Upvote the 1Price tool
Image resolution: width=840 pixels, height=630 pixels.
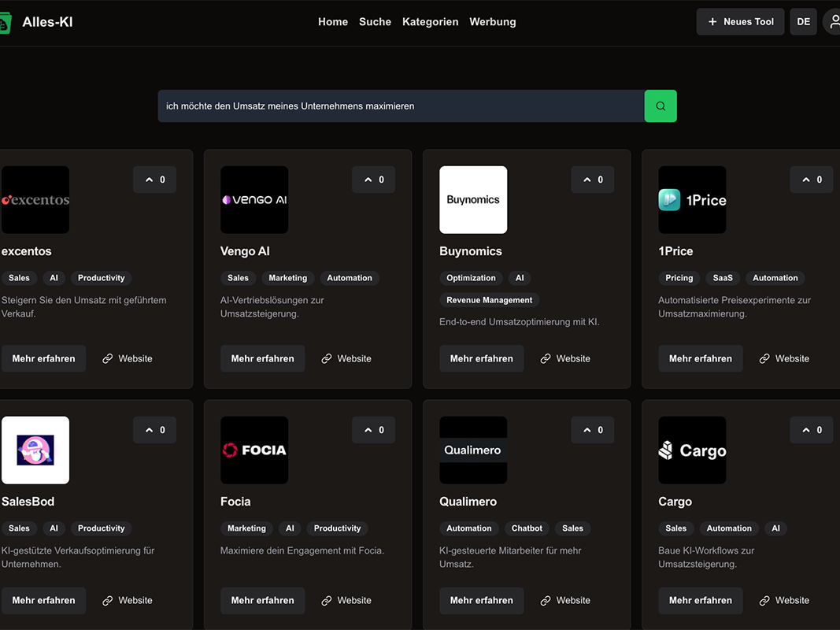pos(812,180)
